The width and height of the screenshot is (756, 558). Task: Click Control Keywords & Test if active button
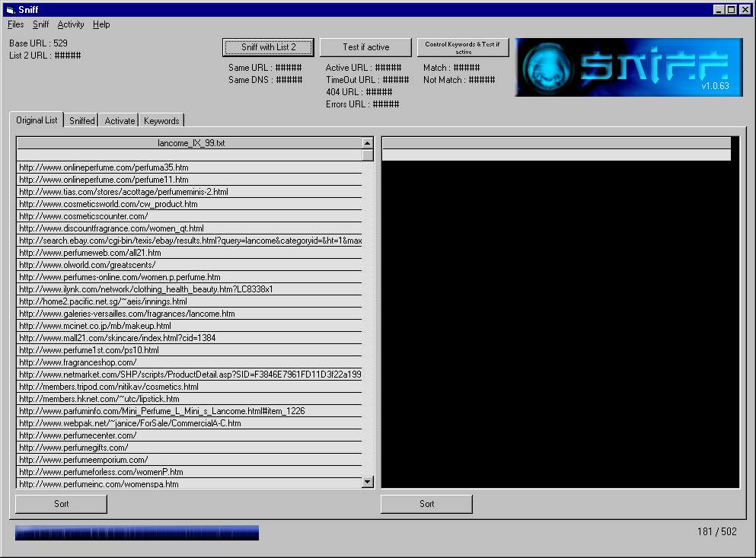463,47
